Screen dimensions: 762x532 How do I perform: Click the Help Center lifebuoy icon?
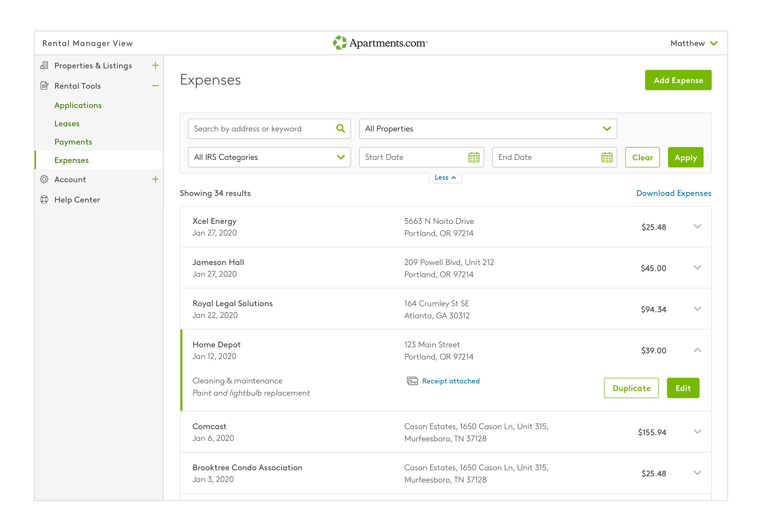click(x=44, y=200)
